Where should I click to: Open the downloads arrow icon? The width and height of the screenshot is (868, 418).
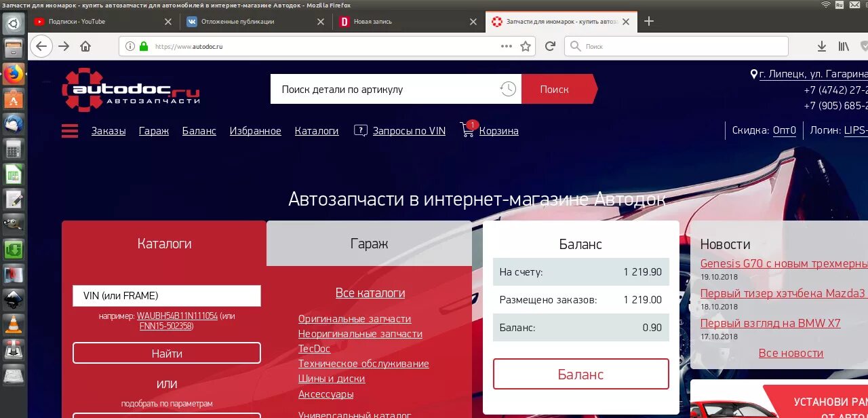coord(822,46)
